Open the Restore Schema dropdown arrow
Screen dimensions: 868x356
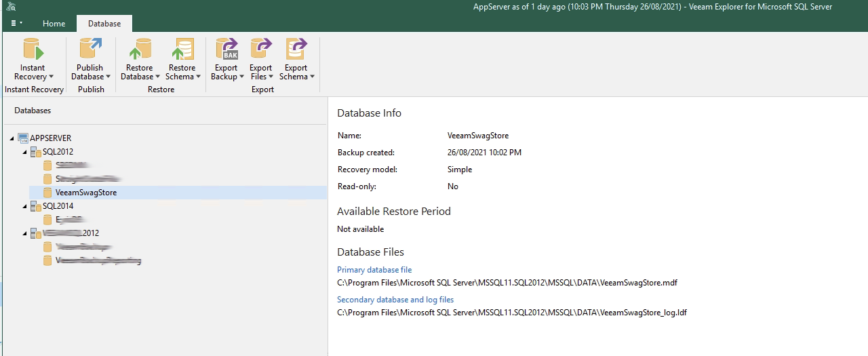pos(199,77)
